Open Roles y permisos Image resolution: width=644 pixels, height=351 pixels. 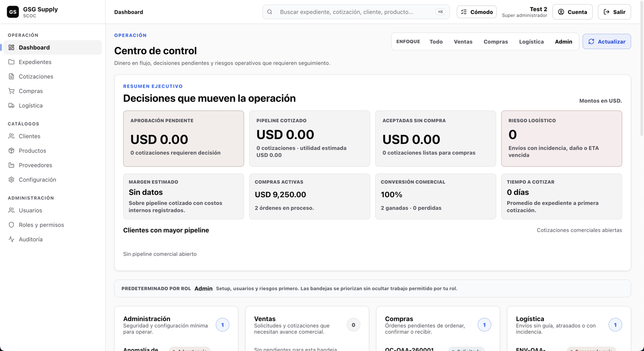(x=53, y=225)
